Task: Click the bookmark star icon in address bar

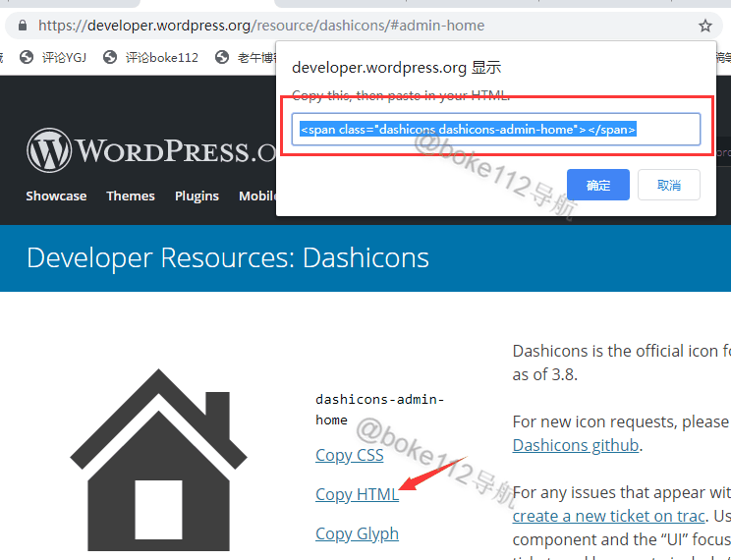Action: tap(704, 26)
